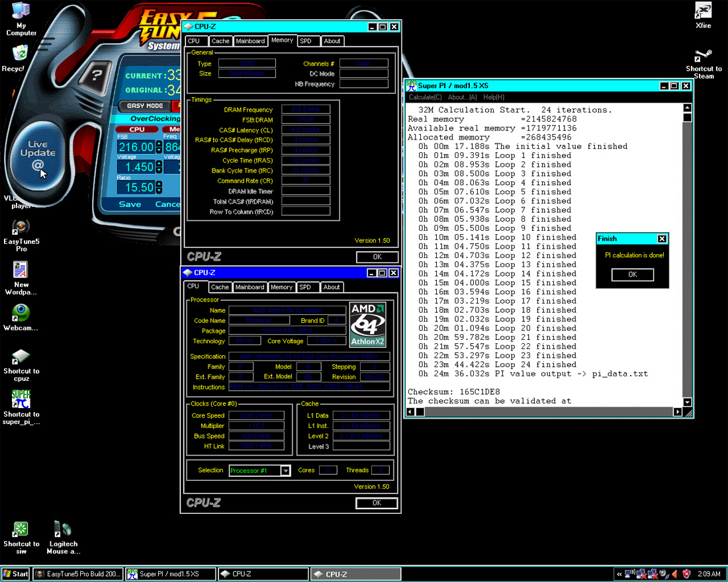The height and width of the screenshot is (582, 728).
Task: Open the Help(H) menu in Super PI
Action: tap(494, 97)
